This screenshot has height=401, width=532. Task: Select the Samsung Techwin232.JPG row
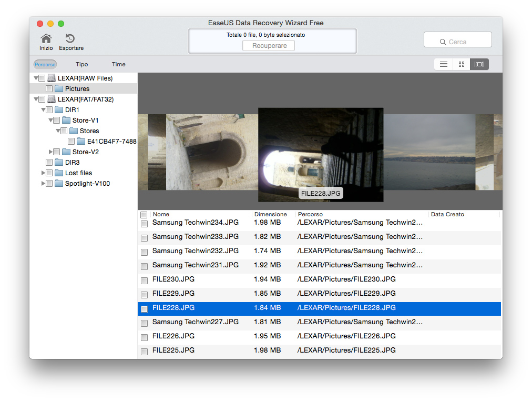coord(319,252)
